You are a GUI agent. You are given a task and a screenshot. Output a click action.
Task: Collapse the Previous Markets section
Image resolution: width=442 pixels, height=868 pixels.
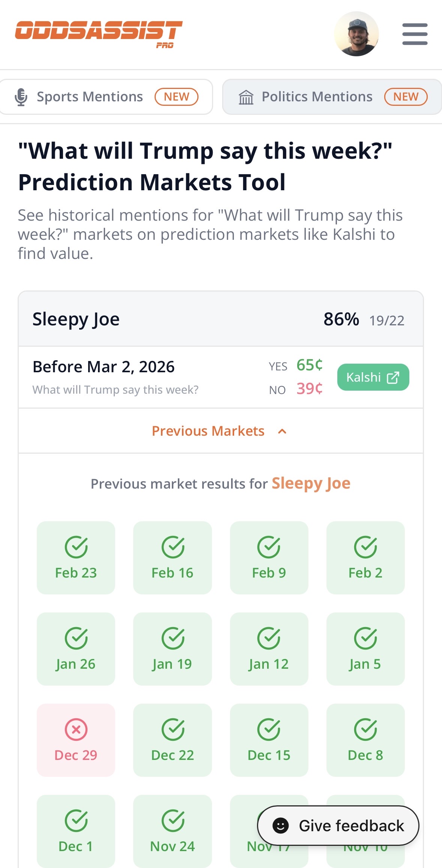(221, 431)
